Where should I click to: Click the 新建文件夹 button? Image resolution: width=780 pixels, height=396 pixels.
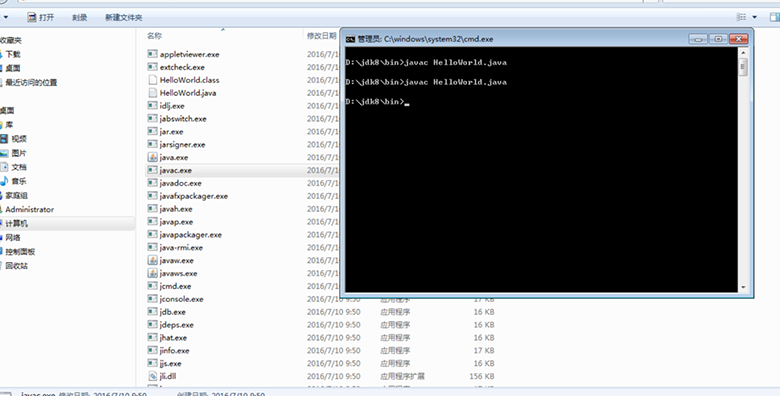point(123,17)
